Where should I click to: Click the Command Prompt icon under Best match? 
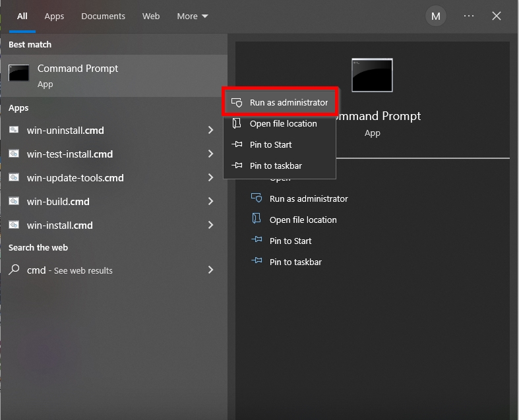coord(18,73)
